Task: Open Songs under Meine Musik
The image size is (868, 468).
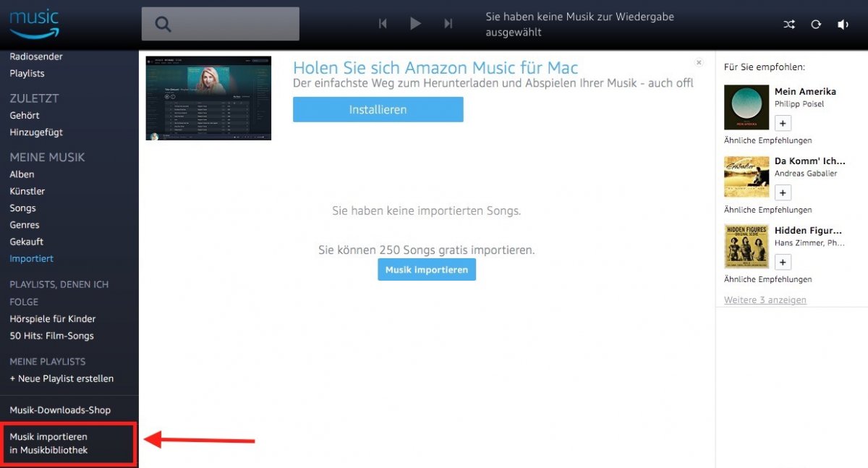Action: (22, 208)
